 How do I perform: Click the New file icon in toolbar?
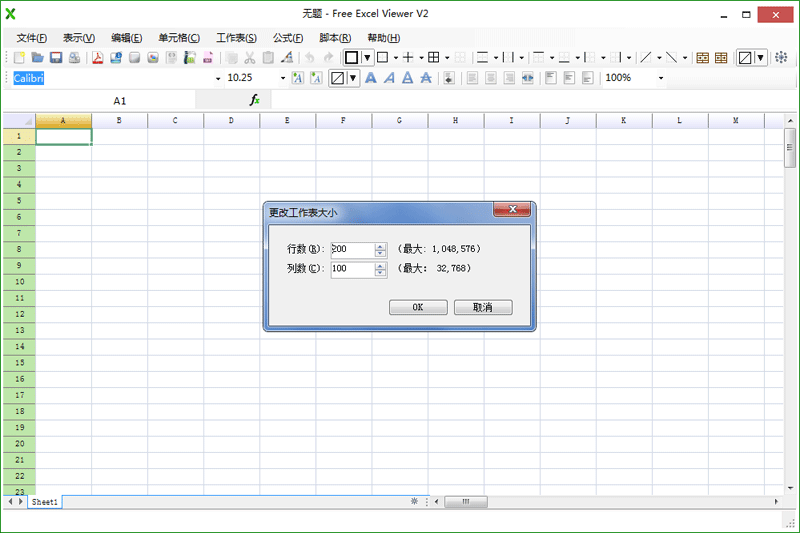tap(19, 58)
